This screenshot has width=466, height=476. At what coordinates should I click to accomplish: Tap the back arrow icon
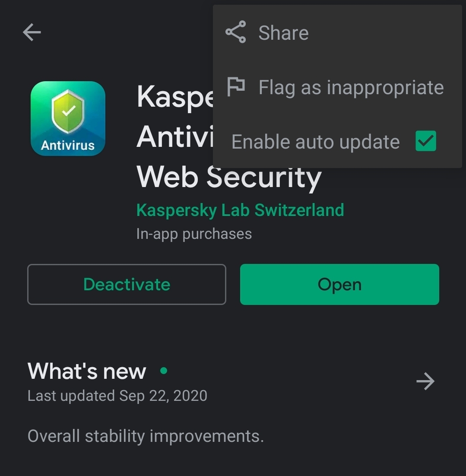coord(32,32)
